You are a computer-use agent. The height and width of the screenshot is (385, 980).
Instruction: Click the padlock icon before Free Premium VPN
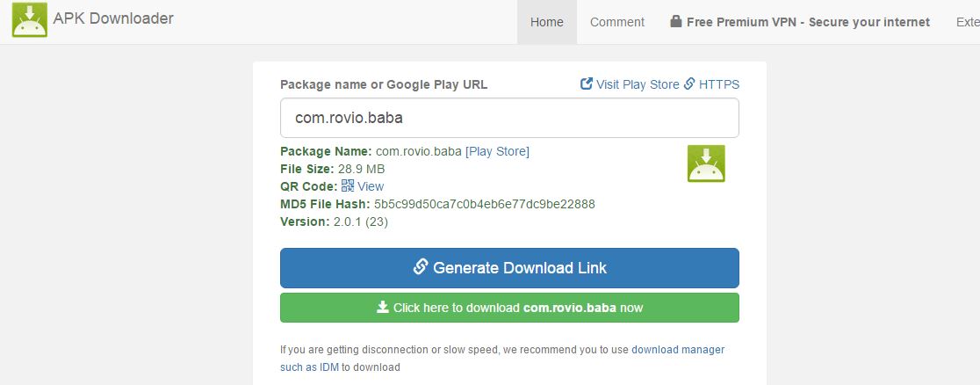click(x=675, y=22)
